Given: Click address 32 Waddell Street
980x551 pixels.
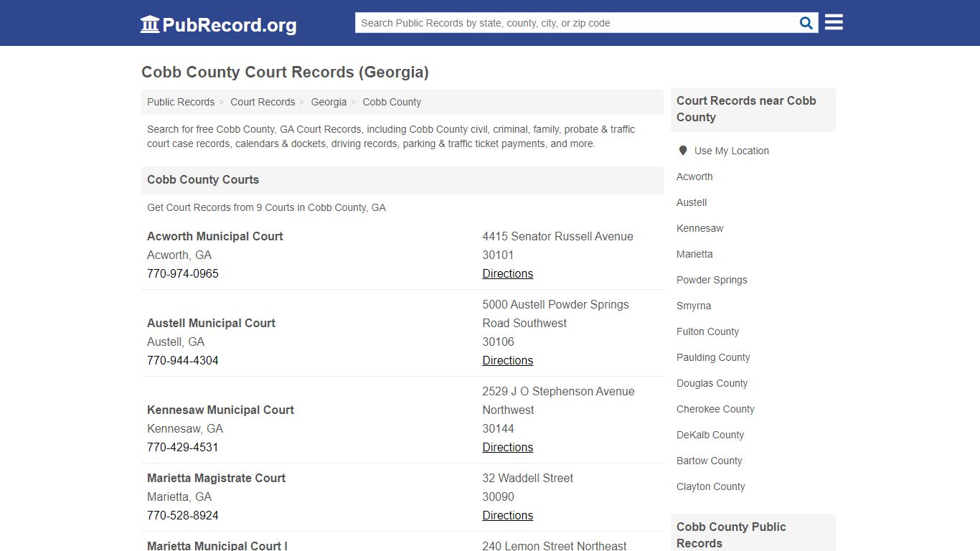Looking at the screenshot, I should 527,478.
